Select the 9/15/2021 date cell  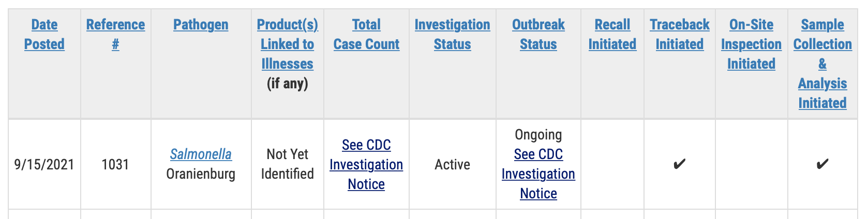click(x=44, y=164)
